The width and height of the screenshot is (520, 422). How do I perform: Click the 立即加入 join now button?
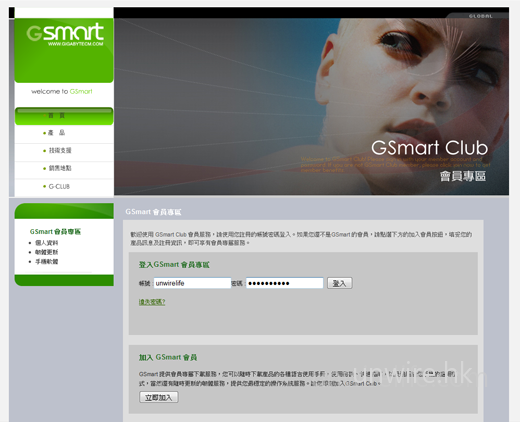pyautogui.click(x=159, y=397)
